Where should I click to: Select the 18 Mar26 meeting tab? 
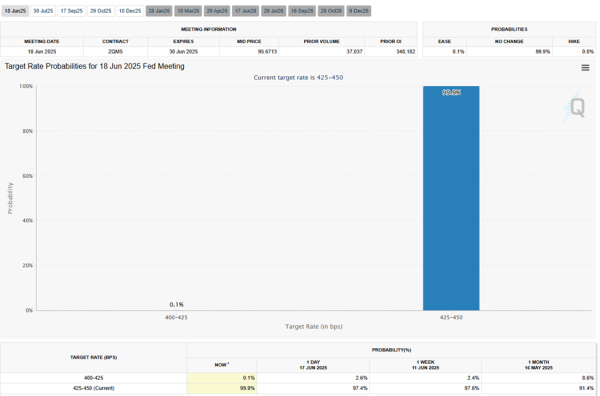click(188, 11)
